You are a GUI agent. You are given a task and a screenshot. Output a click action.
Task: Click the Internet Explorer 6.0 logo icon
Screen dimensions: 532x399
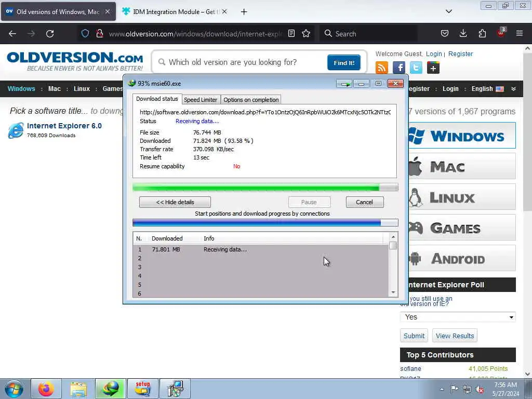(x=16, y=130)
